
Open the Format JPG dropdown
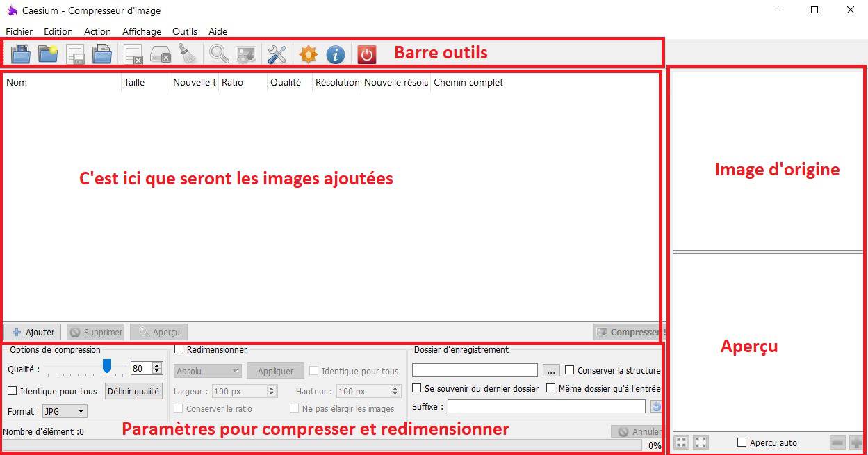[65, 411]
